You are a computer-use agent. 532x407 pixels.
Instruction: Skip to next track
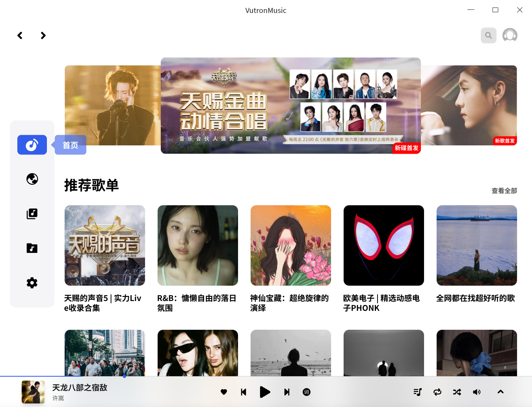[x=287, y=392]
